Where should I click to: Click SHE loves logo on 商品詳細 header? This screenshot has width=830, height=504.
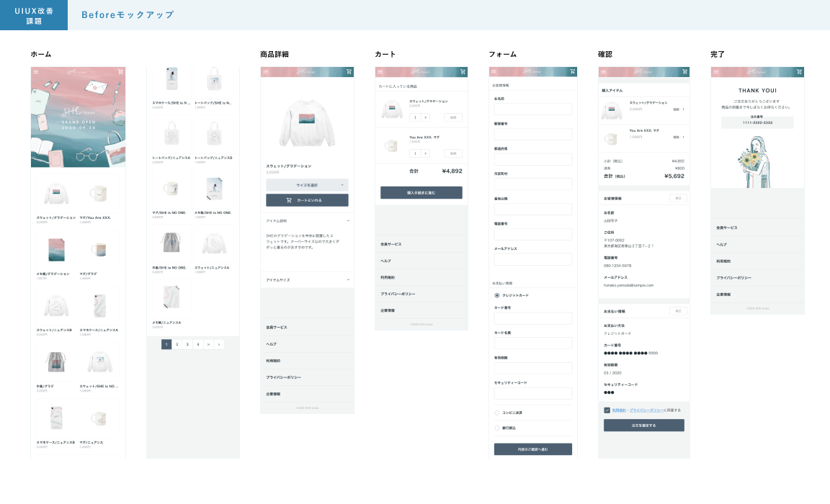point(306,72)
